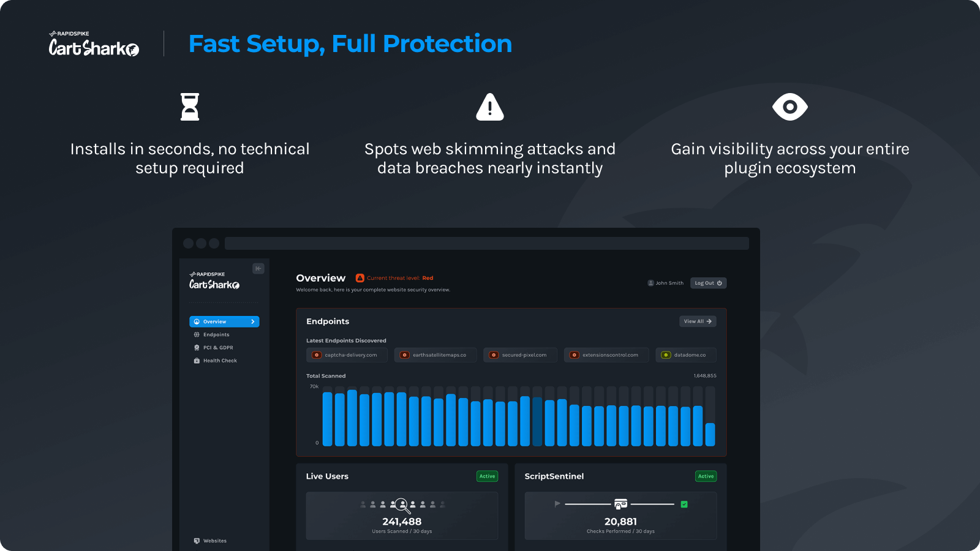The width and height of the screenshot is (980, 551).
Task: Open the PCI & GDPR section
Action: point(218,348)
